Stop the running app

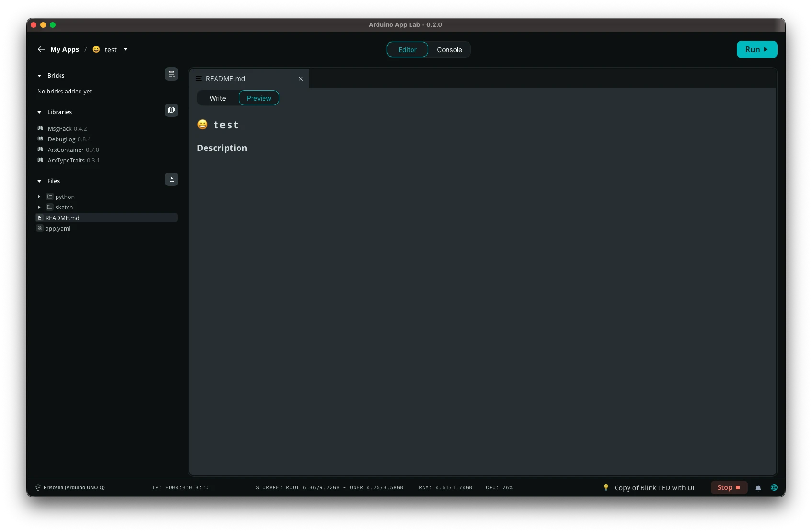pos(729,487)
